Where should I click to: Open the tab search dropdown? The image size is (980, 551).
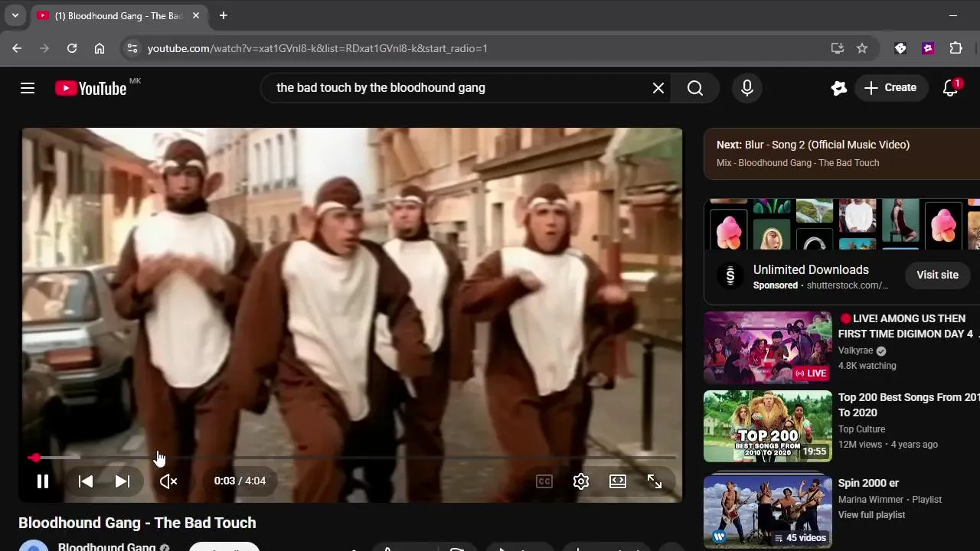pos(15,15)
